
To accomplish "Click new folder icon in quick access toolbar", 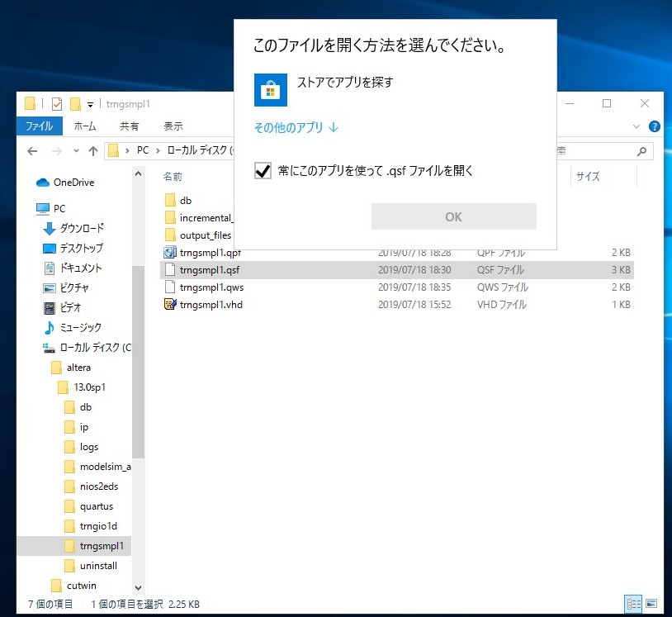I will [75, 104].
